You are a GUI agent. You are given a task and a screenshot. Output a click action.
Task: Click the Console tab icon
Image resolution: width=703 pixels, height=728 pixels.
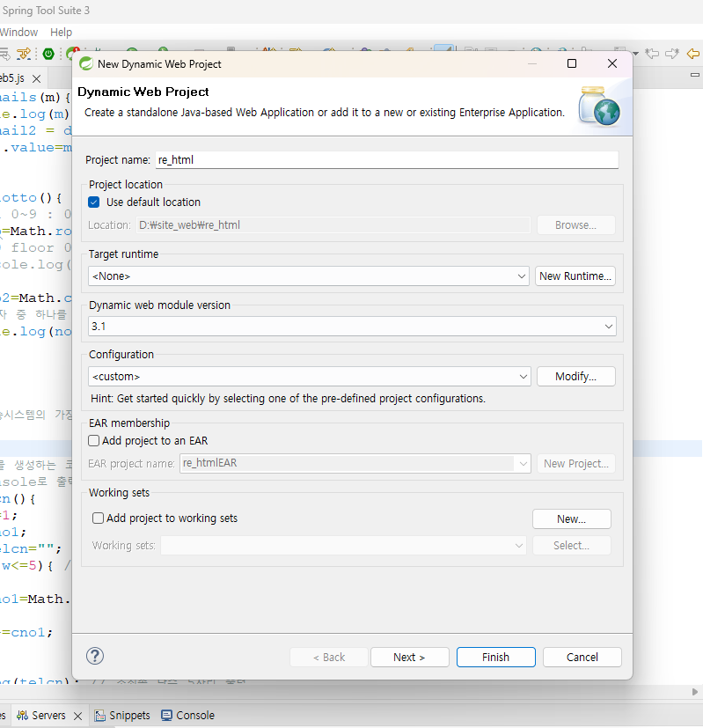pos(166,716)
